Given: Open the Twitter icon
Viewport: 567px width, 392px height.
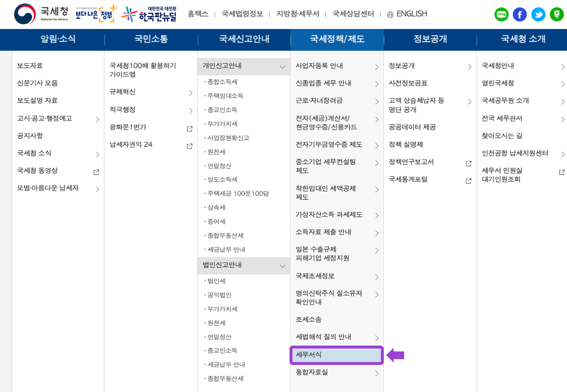Looking at the screenshot, I should pos(538,14).
